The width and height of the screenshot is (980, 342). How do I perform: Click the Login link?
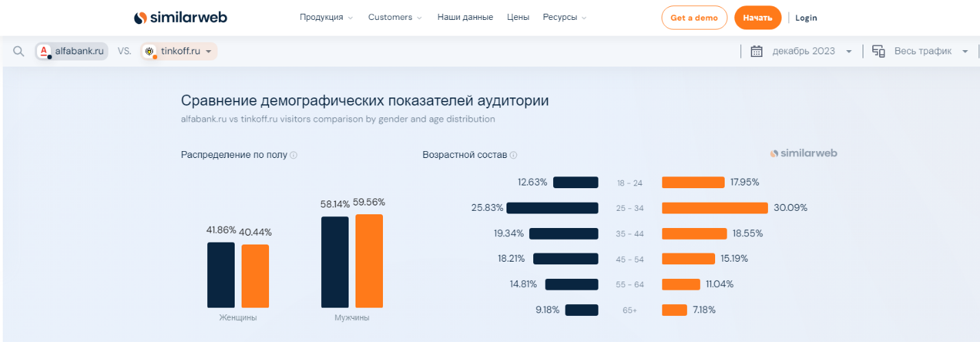[x=806, y=18]
